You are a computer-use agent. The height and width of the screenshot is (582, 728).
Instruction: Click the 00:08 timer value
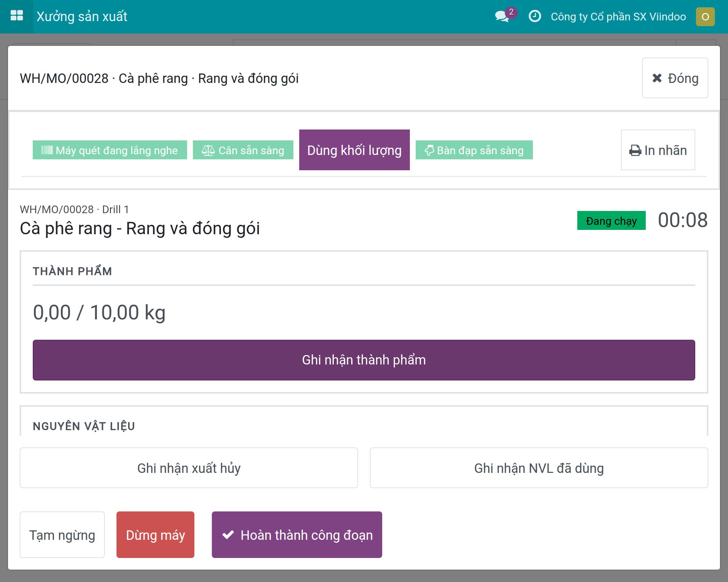(682, 220)
